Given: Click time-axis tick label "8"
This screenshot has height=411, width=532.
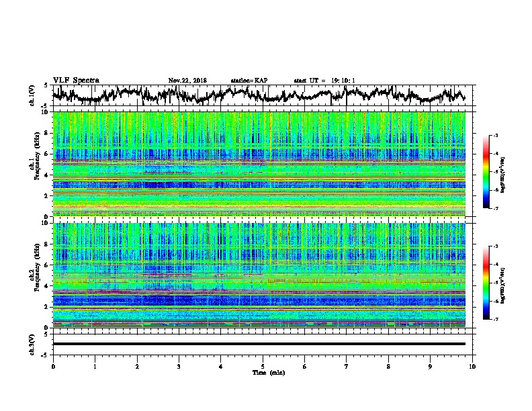Looking at the screenshot, I should click(388, 367).
